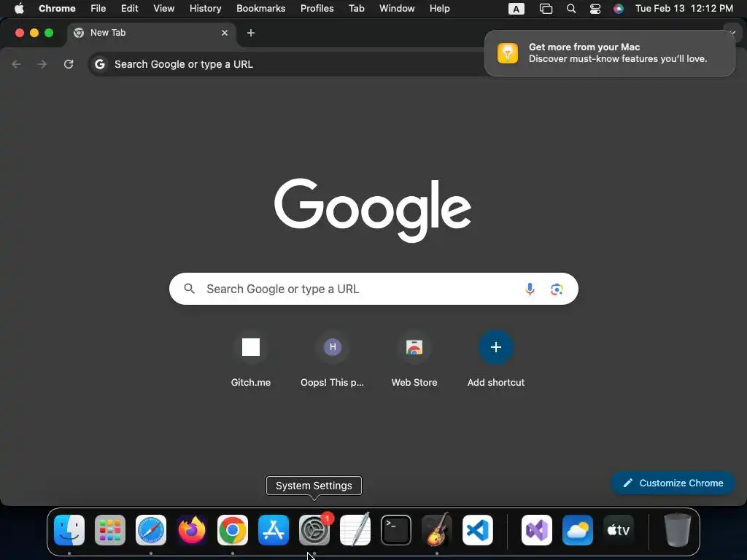This screenshot has width=747, height=560.
Task: Open TextEdit from the Dock
Action: [355, 530]
